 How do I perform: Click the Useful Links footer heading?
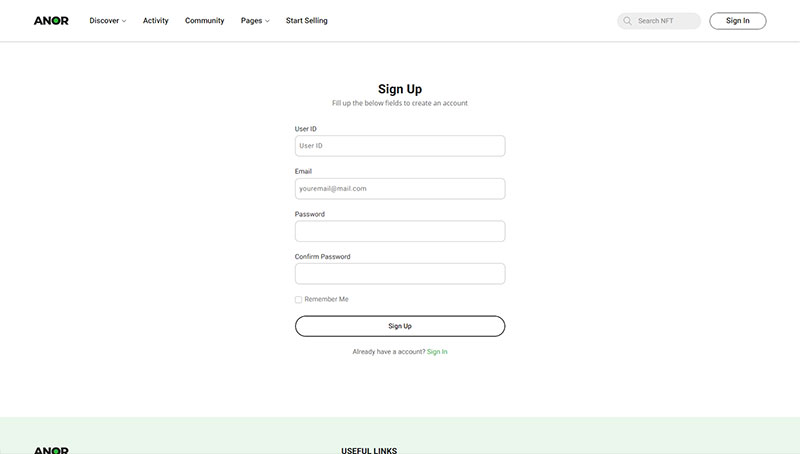click(369, 450)
